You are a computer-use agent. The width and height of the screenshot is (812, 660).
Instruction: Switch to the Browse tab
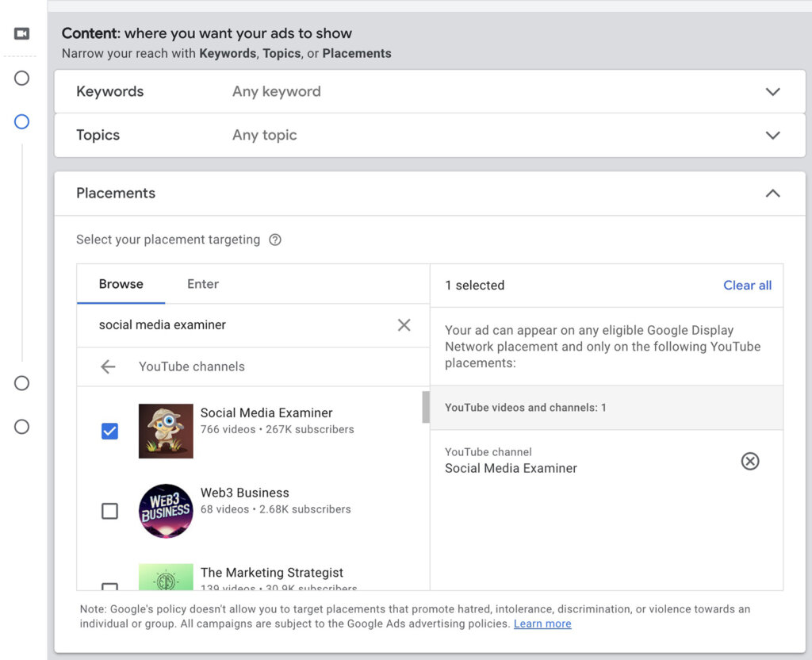click(x=121, y=283)
